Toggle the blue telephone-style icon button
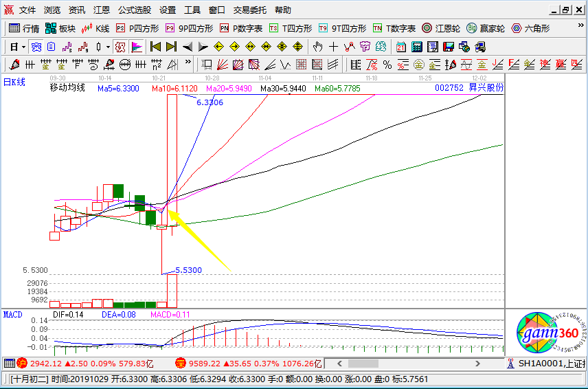This screenshot has height=389, width=588. tap(36, 47)
